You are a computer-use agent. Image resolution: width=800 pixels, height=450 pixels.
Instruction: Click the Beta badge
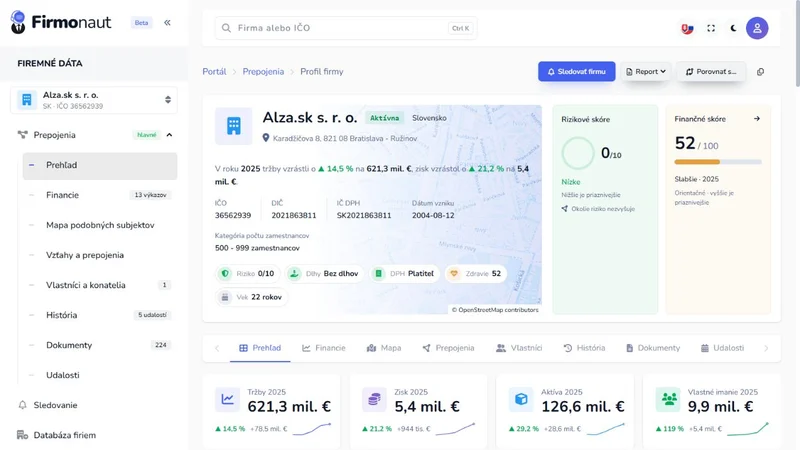tap(141, 22)
